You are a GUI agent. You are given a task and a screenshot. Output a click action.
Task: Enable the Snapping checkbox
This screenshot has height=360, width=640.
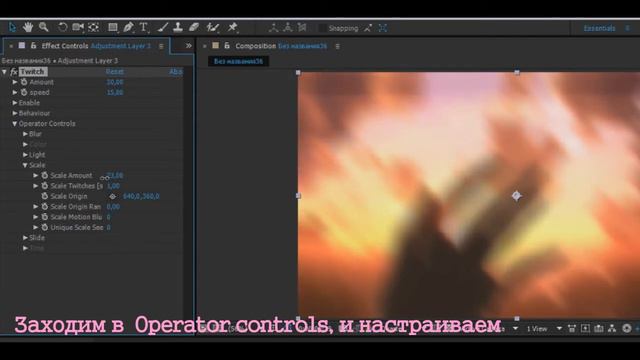[x=322, y=28]
